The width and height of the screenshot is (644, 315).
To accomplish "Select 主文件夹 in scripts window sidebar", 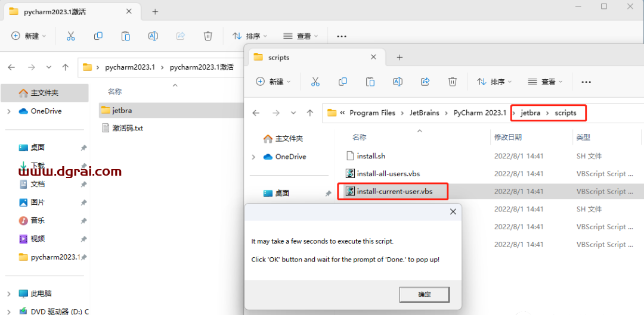I will (283, 139).
